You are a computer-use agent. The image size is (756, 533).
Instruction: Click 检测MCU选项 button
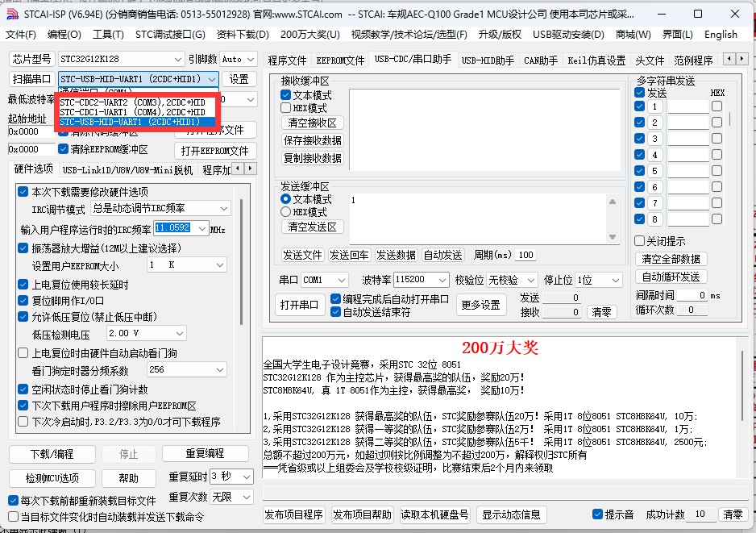tap(52, 478)
